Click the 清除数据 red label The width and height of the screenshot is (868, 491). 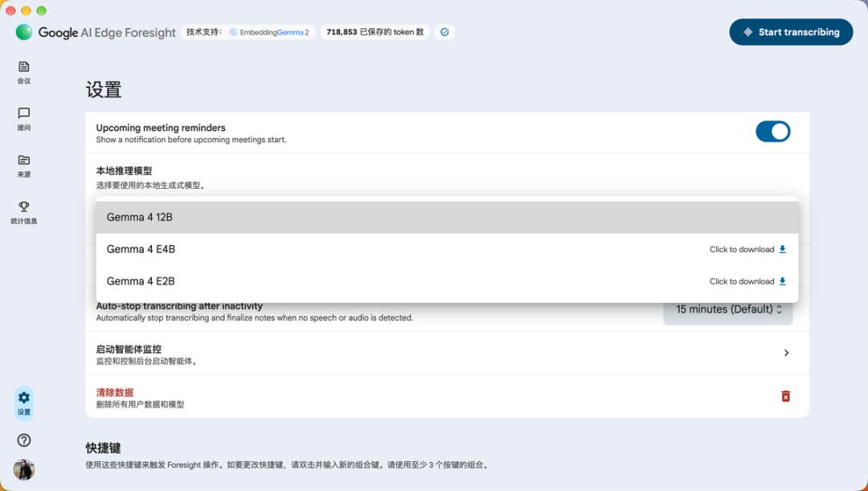(115, 392)
